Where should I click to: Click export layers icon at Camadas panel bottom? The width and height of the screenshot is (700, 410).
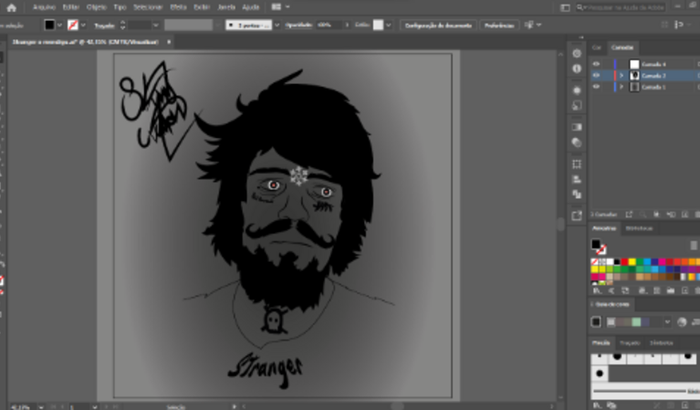[x=629, y=215]
